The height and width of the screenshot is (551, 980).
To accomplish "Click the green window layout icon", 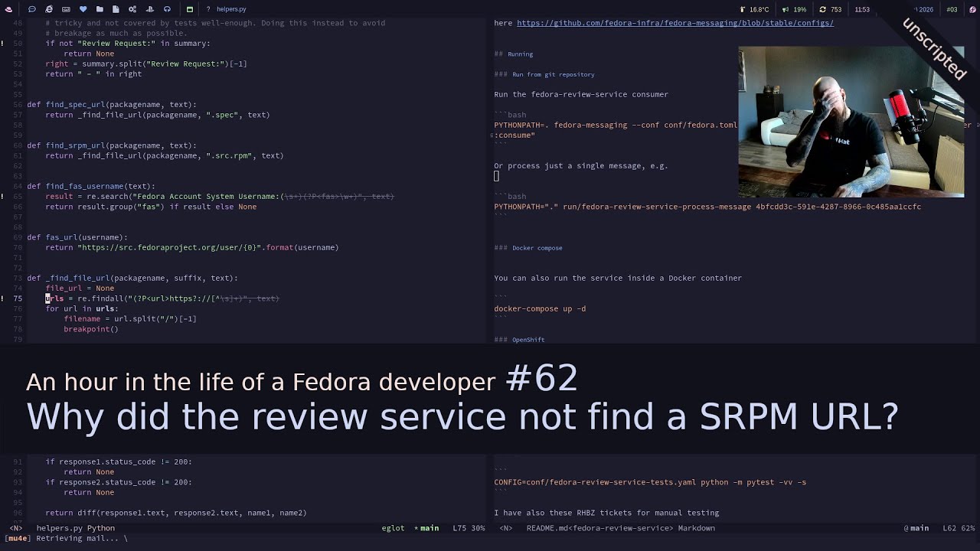I will coord(190,9).
